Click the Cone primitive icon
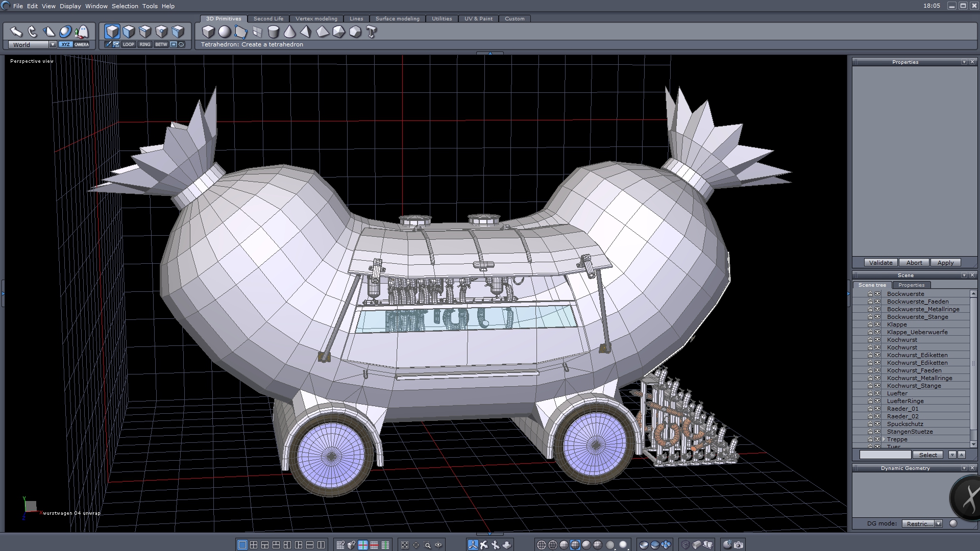Screen dimensions: 980x551 (289, 32)
